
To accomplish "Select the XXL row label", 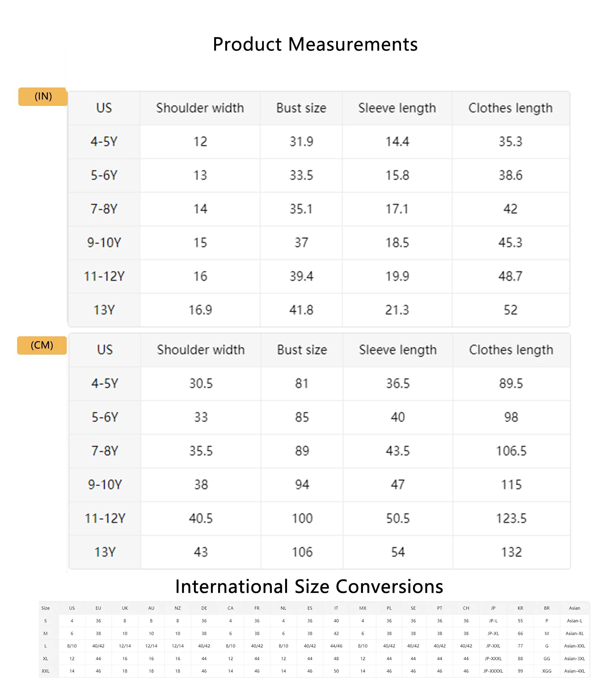I will click(x=46, y=671).
